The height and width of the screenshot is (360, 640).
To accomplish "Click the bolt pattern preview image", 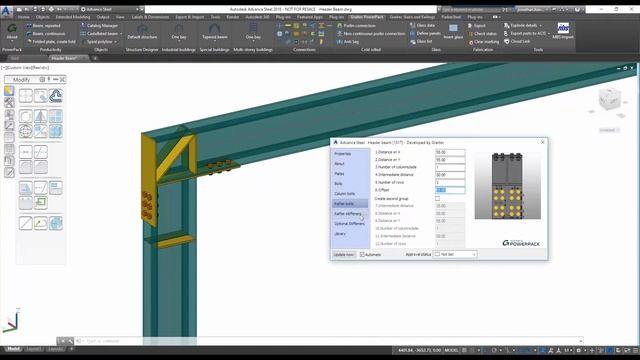I will [x=507, y=186].
